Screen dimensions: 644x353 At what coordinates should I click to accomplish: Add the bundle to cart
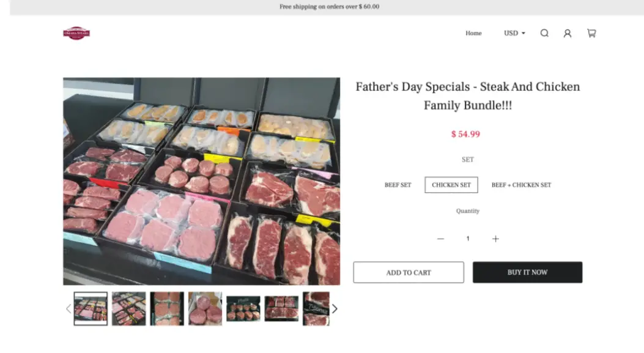tap(409, 272)
